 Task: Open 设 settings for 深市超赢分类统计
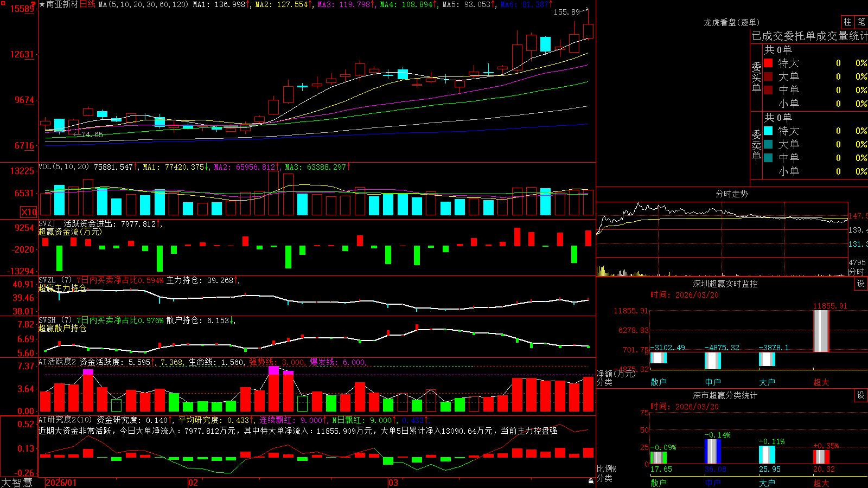click(861, 395)
